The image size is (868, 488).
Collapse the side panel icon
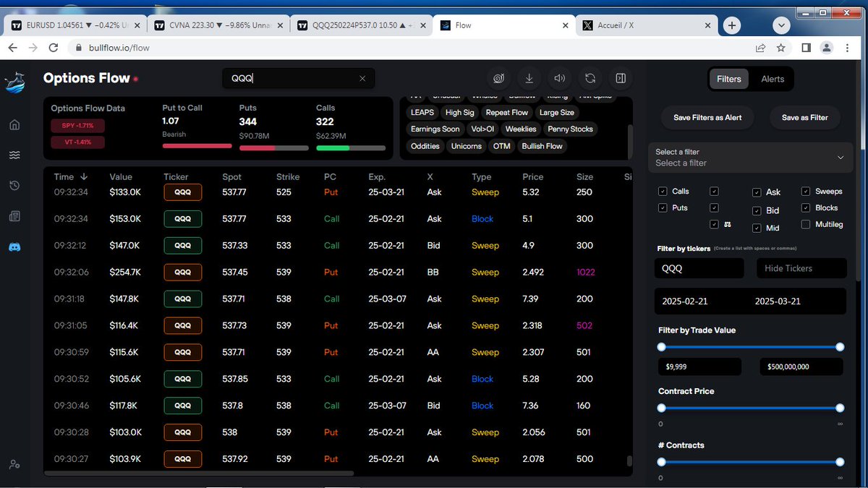pyautogui.click(x=621, y=78)
